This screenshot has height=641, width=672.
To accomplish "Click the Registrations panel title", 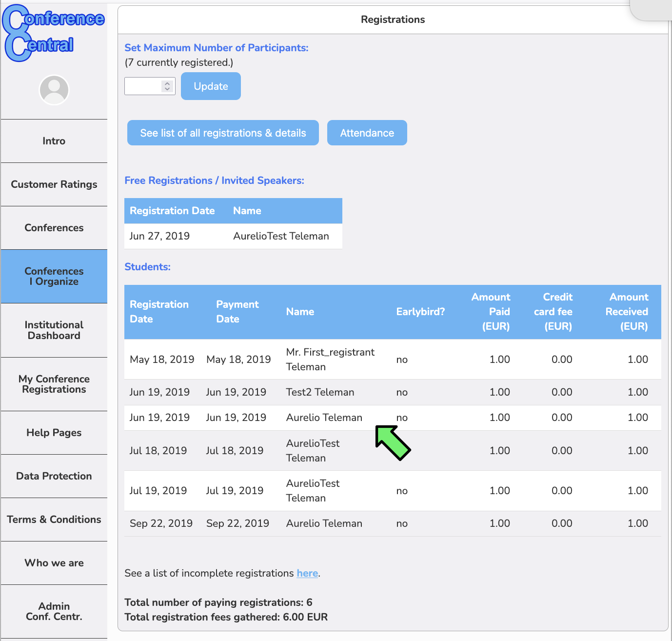I will click(x=393, y=20).
